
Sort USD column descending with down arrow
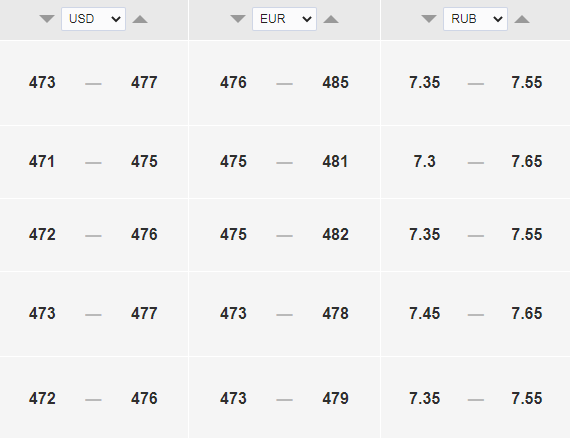click(47, 19)
